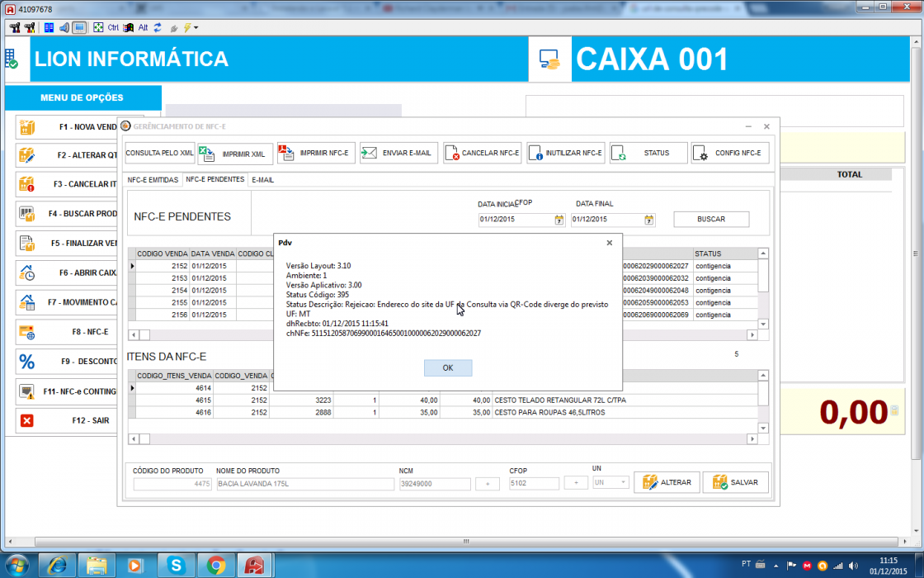Select the NFC-E PENDENTES tab
Image resolution: width=924 pixels, height=578 pixels.
[214, 179]
